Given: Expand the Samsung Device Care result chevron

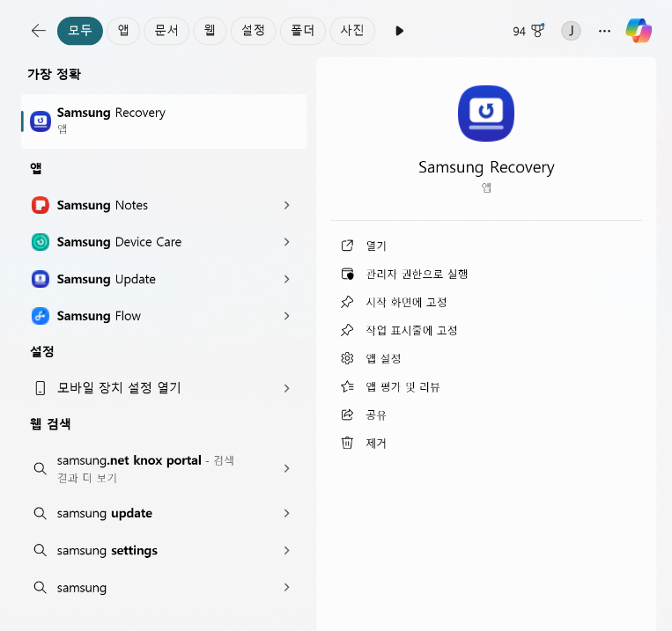Looking at the screenshot, I should pos(287,242).
